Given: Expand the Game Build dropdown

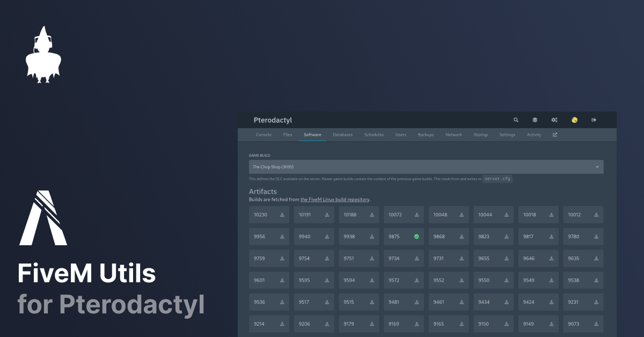Looking at the screenshot, I should (x=426, y=167).
